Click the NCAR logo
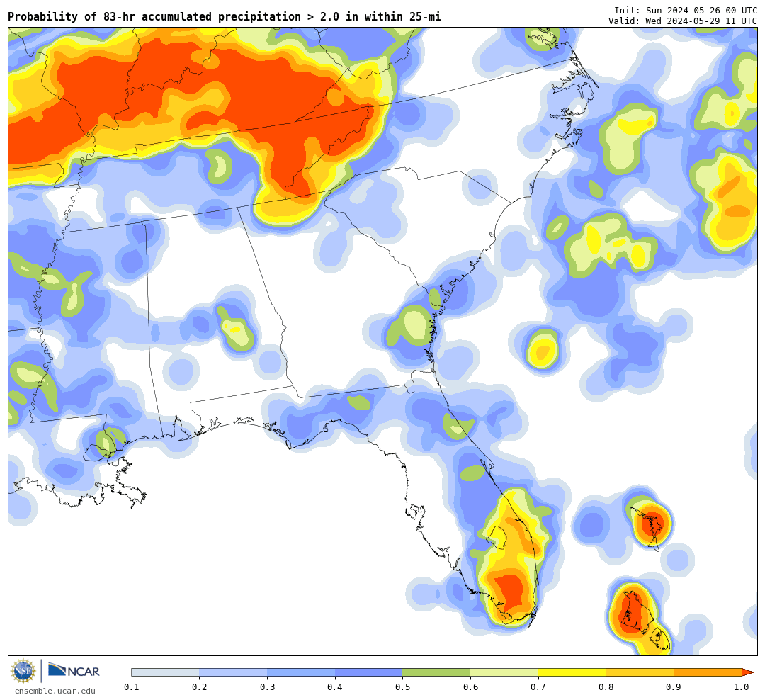 tap(74, 671)
